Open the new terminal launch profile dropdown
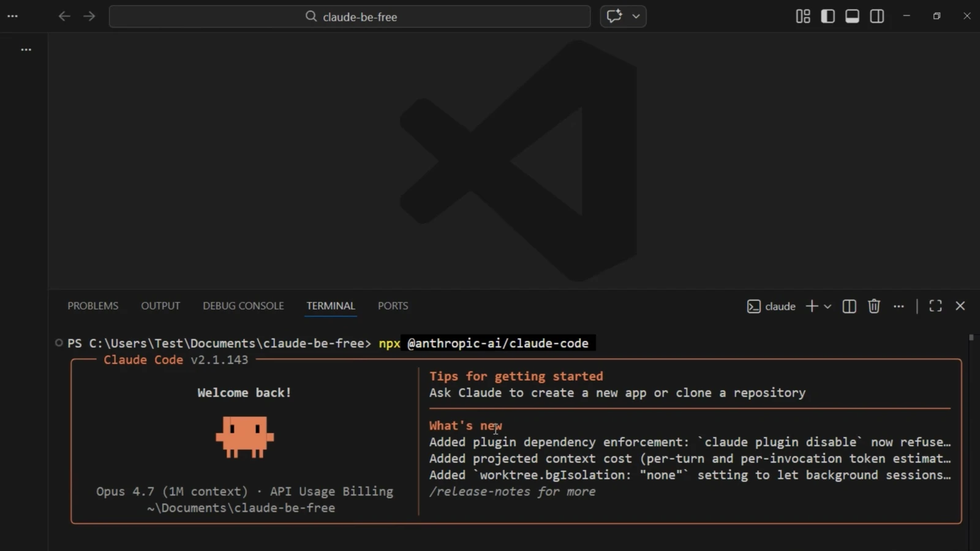The width and height of the screenshot is (980, 551). (827, 306)
